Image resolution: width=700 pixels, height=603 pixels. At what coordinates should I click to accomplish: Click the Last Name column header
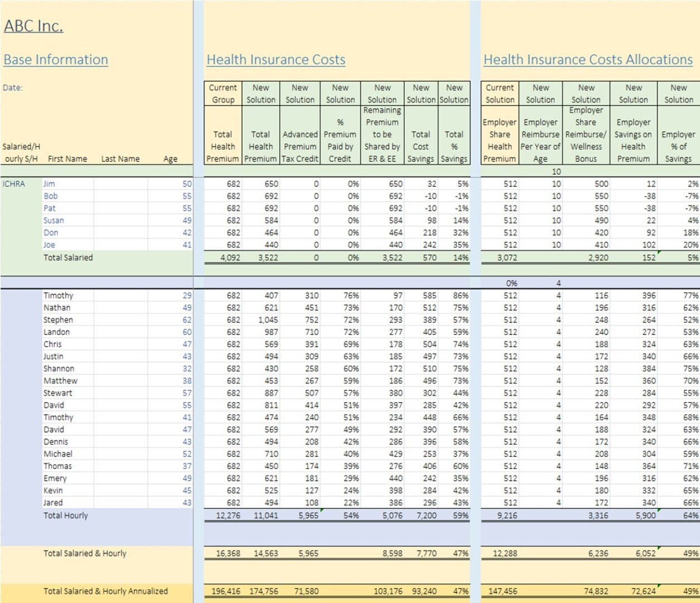120,159
